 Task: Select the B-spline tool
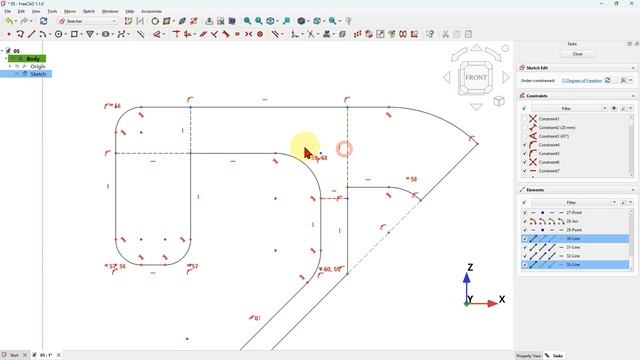(x=121, y=34)
